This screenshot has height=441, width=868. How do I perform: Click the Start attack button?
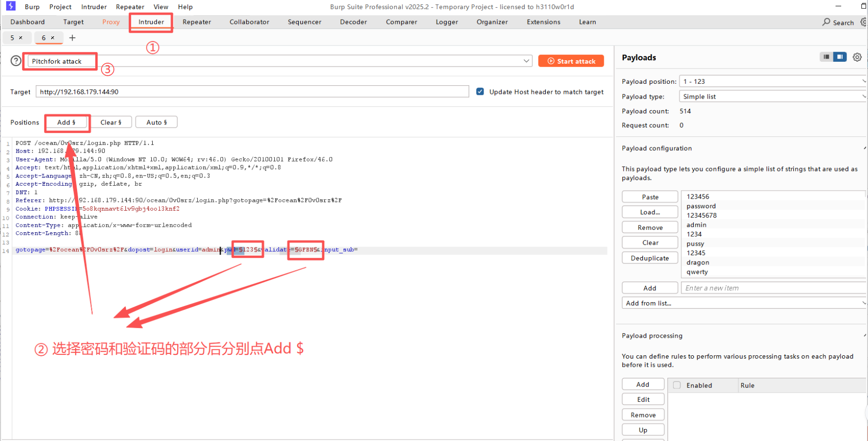click(571, 61)
